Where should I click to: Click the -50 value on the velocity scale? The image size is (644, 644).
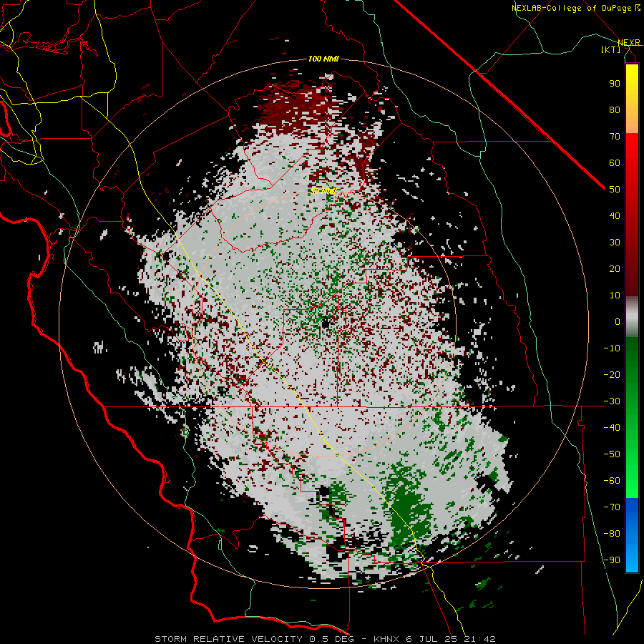point(612,454)
